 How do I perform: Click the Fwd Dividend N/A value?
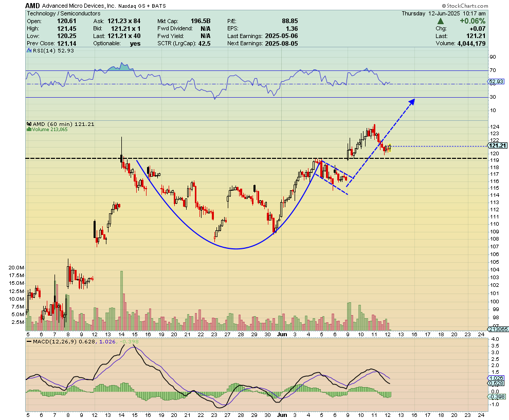(206, 29)
